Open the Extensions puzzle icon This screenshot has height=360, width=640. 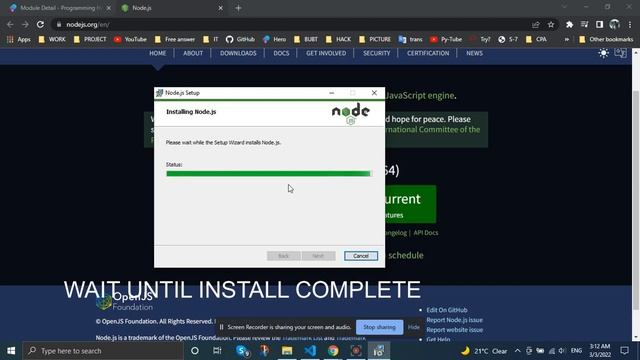(569, 24)
